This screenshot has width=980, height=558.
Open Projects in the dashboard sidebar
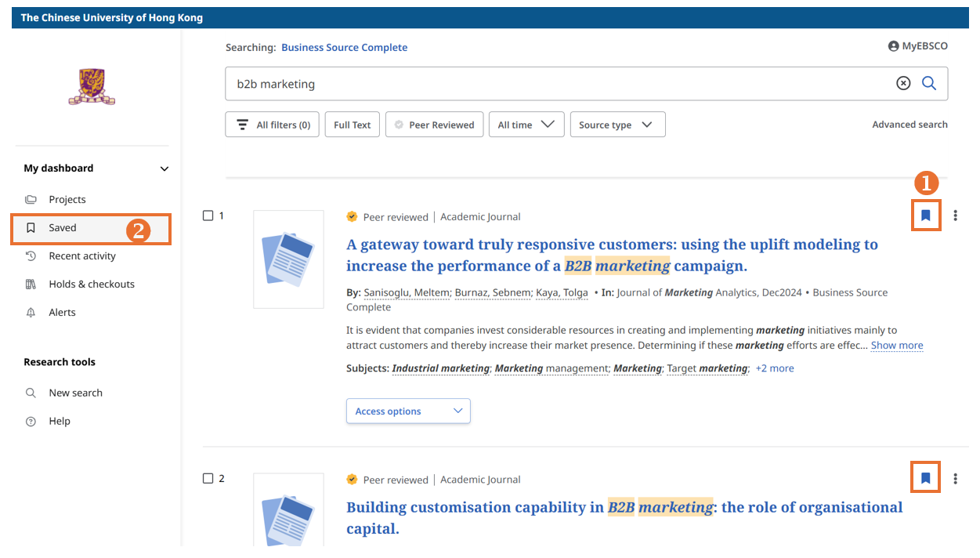click(x=67, y=199)
